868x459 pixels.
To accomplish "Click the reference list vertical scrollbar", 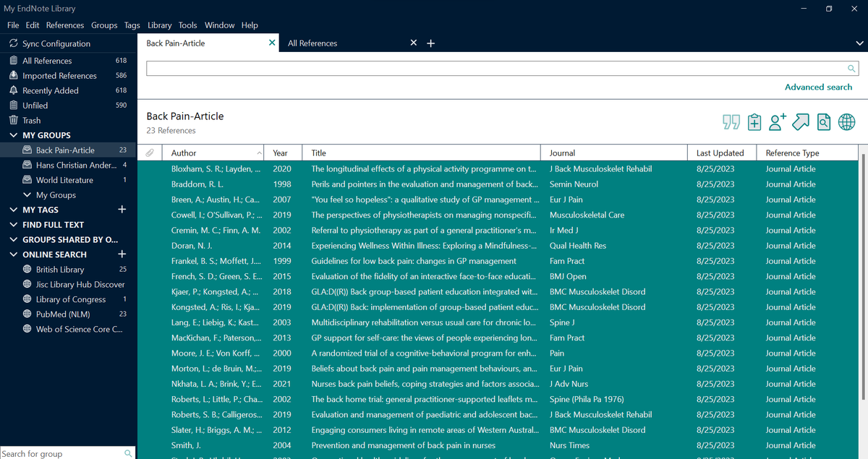I will click(862, 278).
